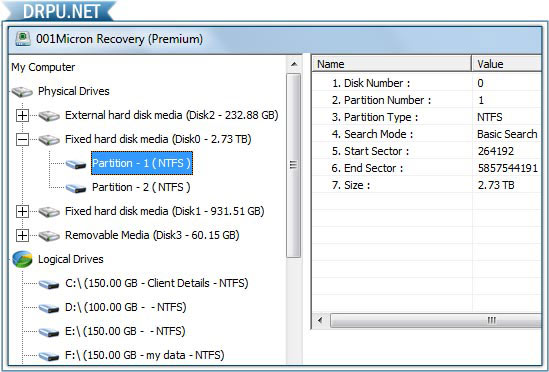Click the Partition Type value NTFS
The height and width of the screenshot is (372, 549).
tap(489, 117)
